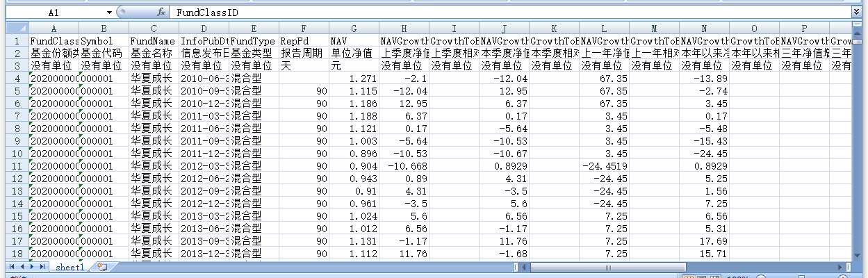Select column H header
The width and height of the screenshot is (868, 278).
[404, 28]
